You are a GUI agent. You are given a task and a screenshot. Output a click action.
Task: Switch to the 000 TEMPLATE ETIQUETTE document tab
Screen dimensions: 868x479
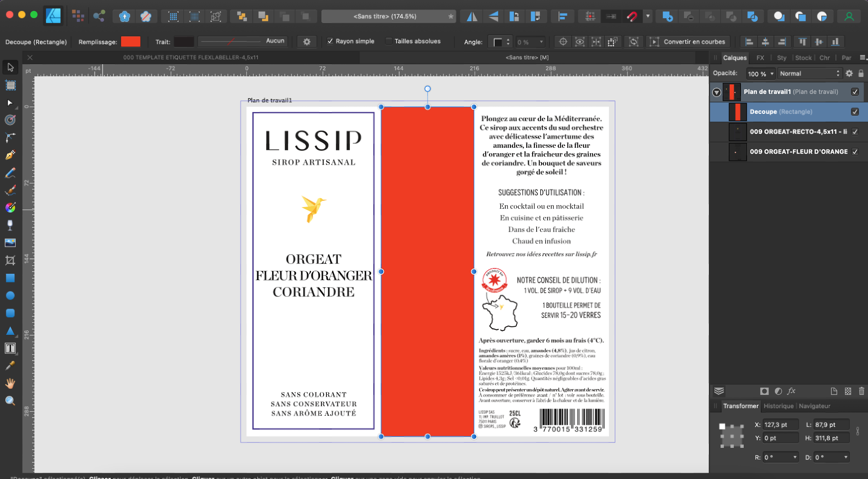tap(191, 57)
